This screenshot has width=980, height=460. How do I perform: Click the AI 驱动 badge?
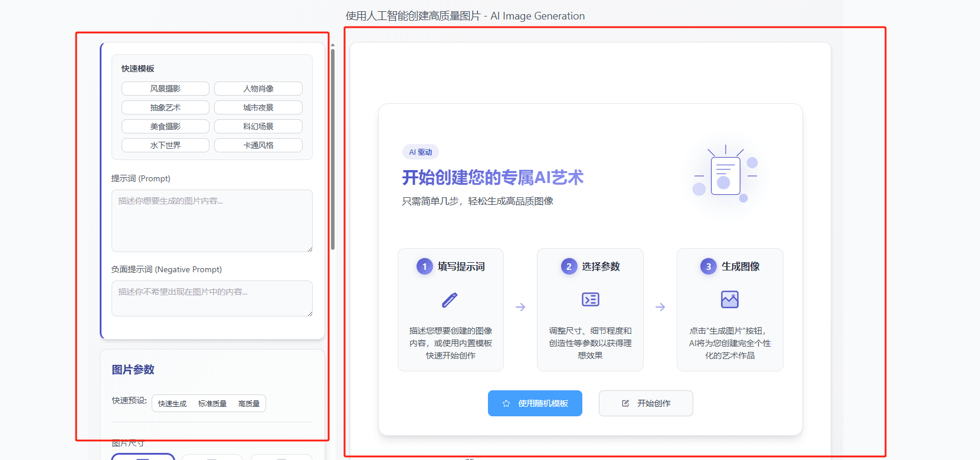coord(421,152)
